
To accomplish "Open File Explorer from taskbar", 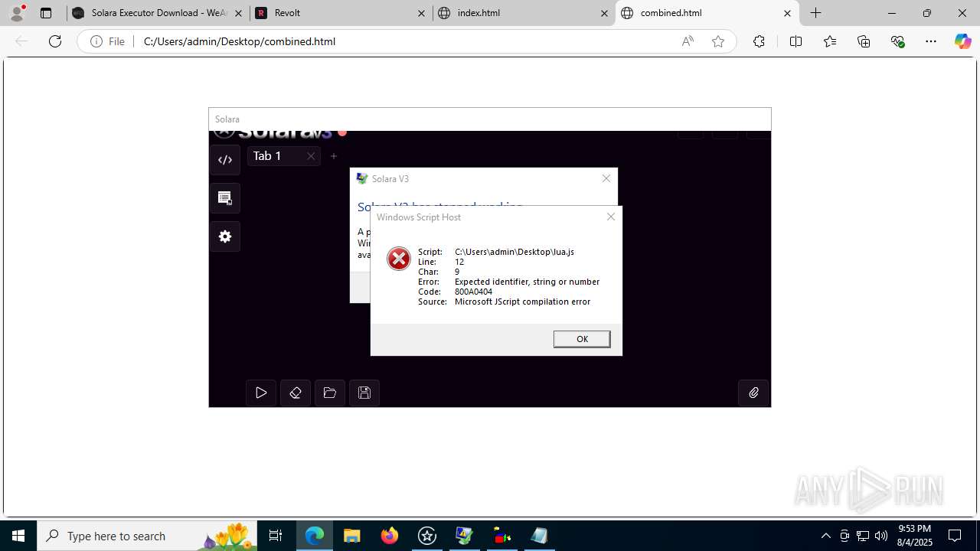I will click(352, 536).
